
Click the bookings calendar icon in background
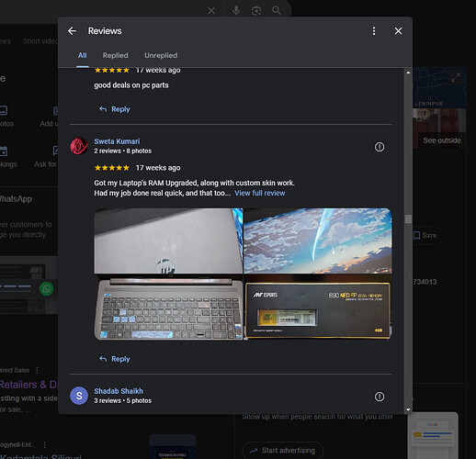coord(3,151)
